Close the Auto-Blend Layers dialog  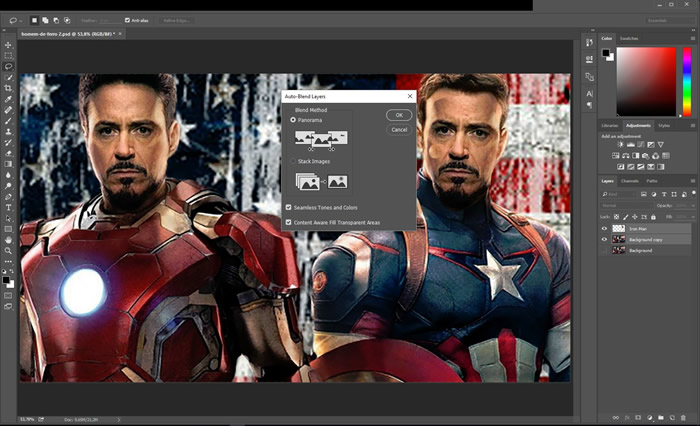410,96
